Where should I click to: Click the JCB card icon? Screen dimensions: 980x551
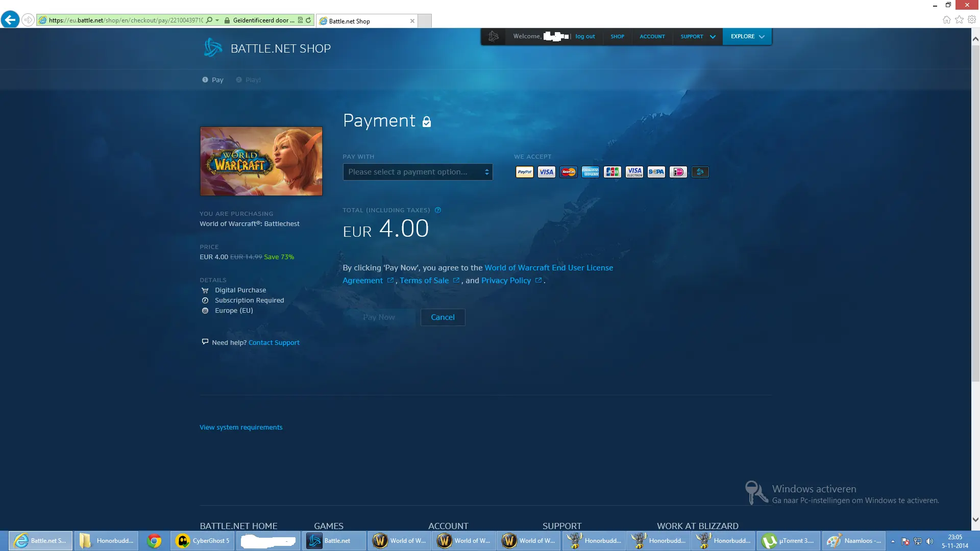[x=612, y=172]
